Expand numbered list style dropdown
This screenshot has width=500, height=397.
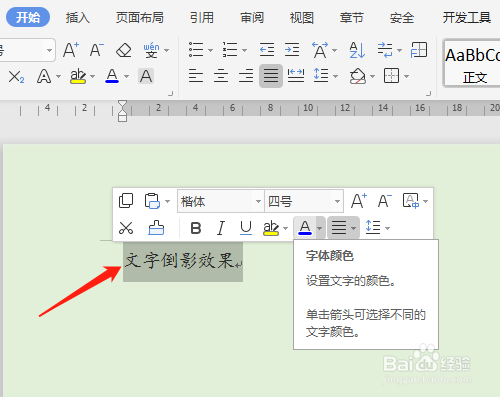click(244, 50)
